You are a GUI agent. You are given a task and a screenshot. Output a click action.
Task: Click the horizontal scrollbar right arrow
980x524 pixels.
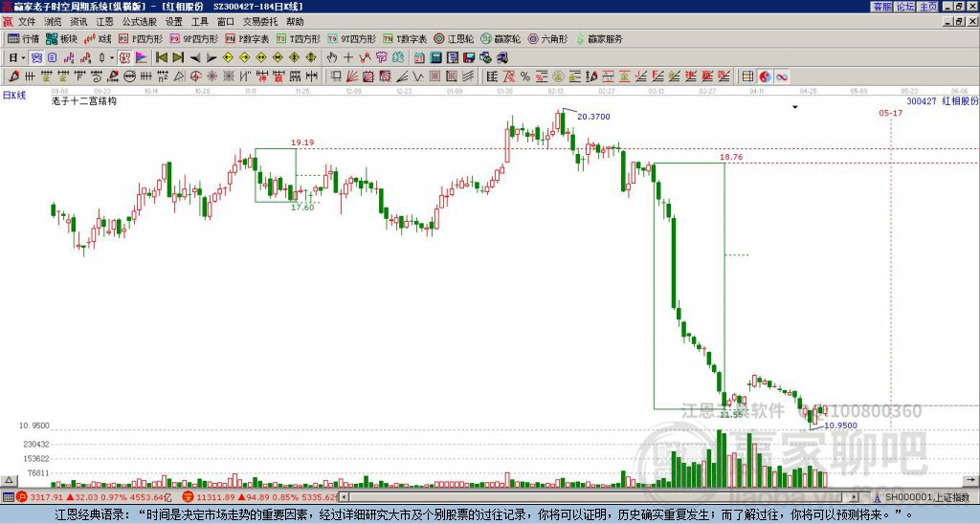coord(855,497)
